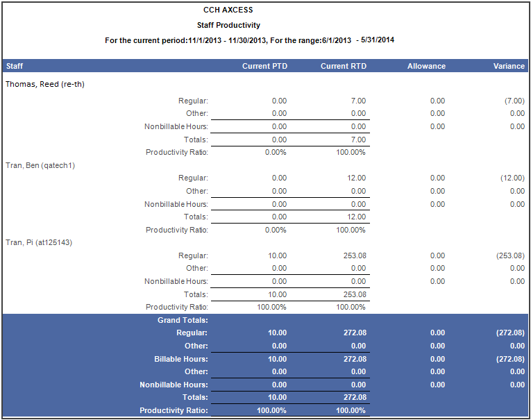This screenshot has height=420, width=531.
Task: Select Tran, Pi's Regular variance (253.08)
Action: point(509,255)
